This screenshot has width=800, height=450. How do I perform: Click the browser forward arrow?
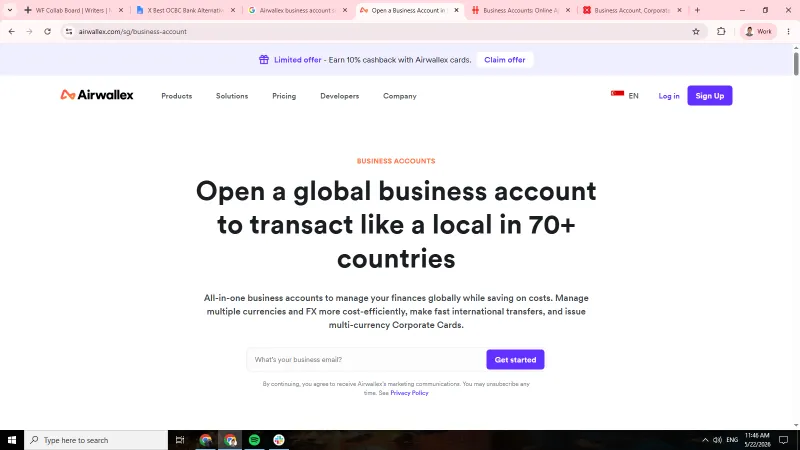[29, 31]
